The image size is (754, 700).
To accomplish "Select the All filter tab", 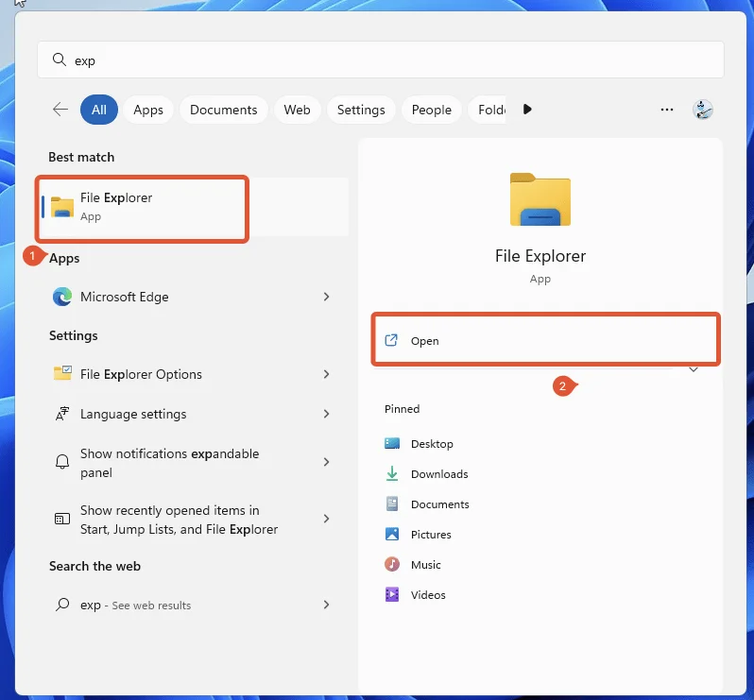I will (x=99, y=110).
